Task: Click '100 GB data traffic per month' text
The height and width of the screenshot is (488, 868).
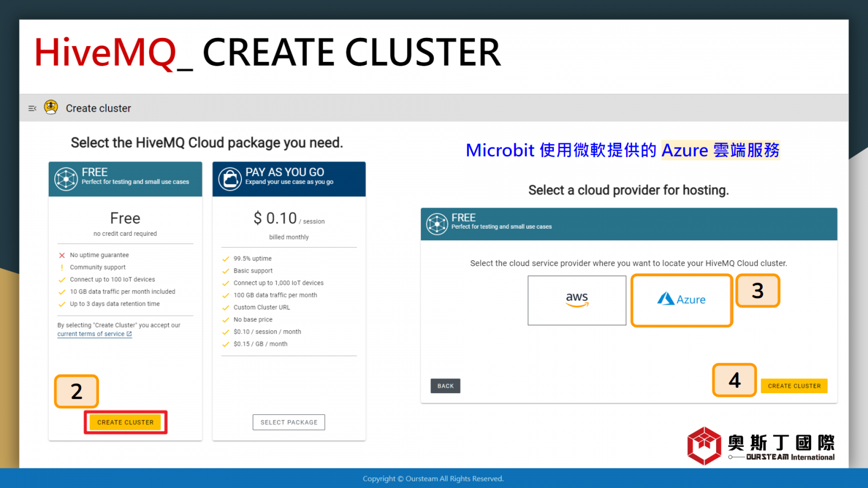Action: 276,295
